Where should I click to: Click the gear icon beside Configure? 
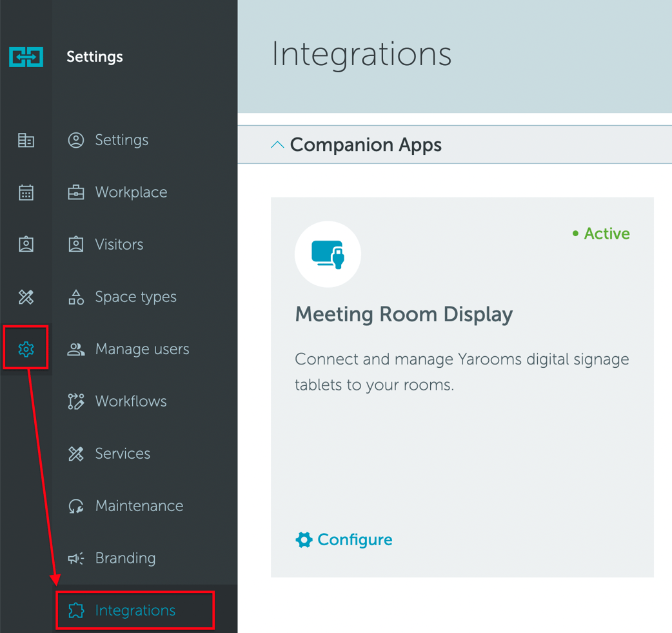click(304, 540)
